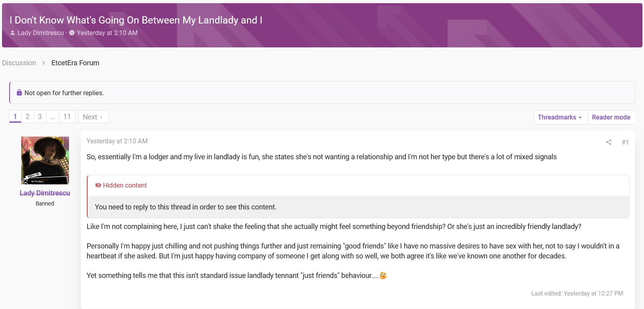Click the Lady Dimitrescu avatar thumbnail

45,160
